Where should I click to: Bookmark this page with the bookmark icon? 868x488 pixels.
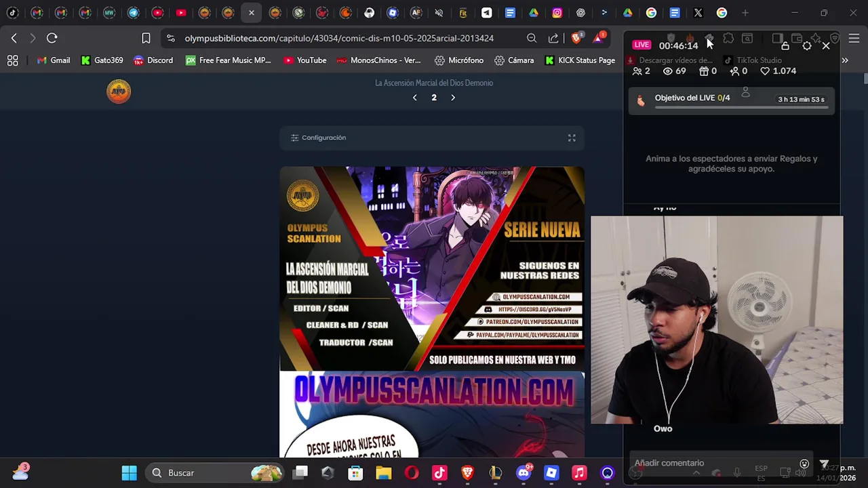click(146, 38)
